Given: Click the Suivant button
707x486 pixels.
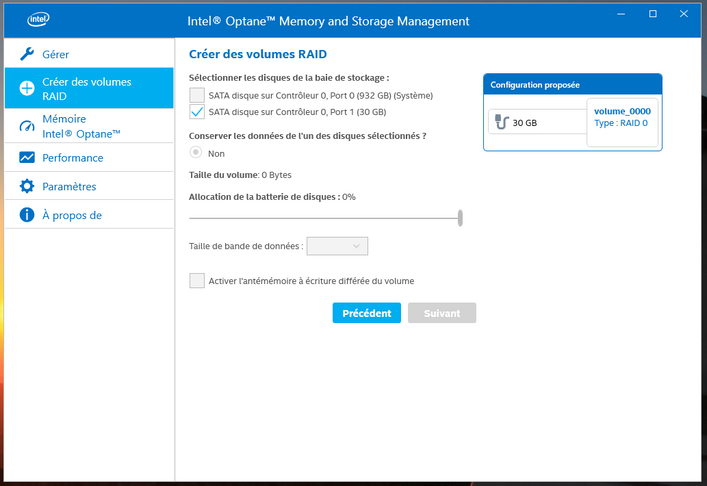Looking at the screenshot, I should coord(441,313).
